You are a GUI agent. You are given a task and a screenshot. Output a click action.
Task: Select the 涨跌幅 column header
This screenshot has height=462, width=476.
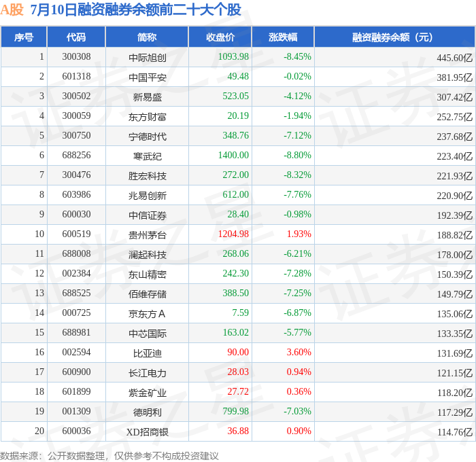[283, 37]
